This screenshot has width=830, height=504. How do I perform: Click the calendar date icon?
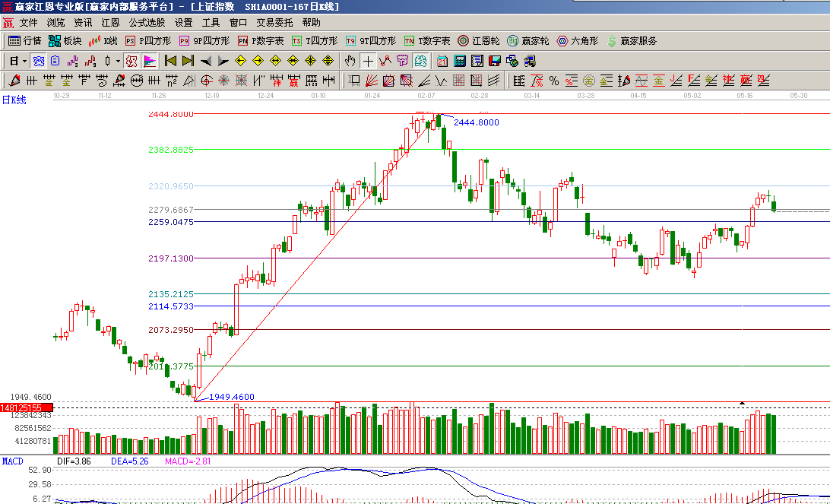tap(442, 61)
